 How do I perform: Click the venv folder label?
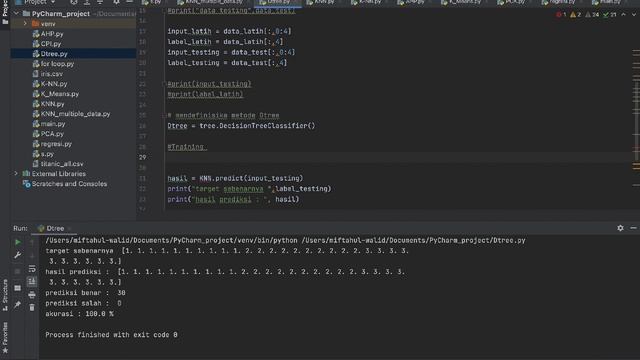click(48, 24)
